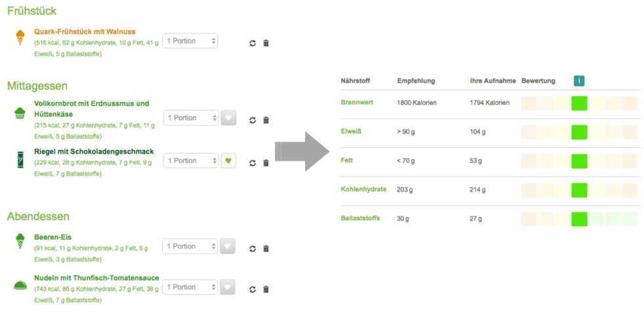Delete the Nudeln mit Thunfisch-Tomatensauce entry

[x=265, y=289]
